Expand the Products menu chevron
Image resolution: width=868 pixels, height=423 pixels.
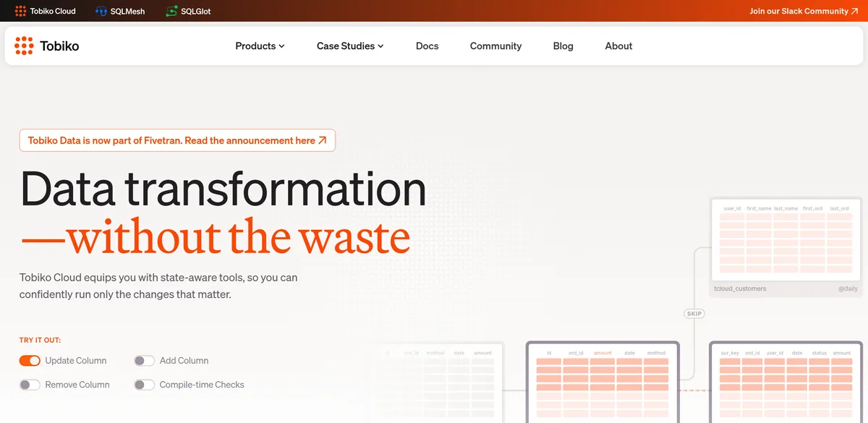click(x=281, y=46)
